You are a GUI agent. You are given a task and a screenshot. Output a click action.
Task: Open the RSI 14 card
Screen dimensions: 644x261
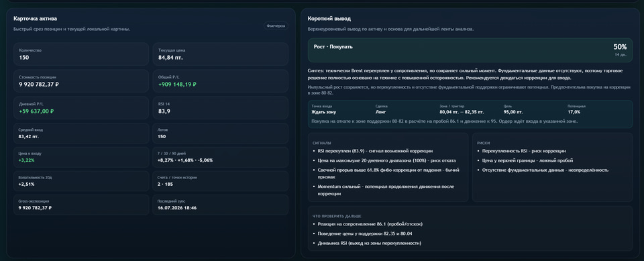[221, 108]
